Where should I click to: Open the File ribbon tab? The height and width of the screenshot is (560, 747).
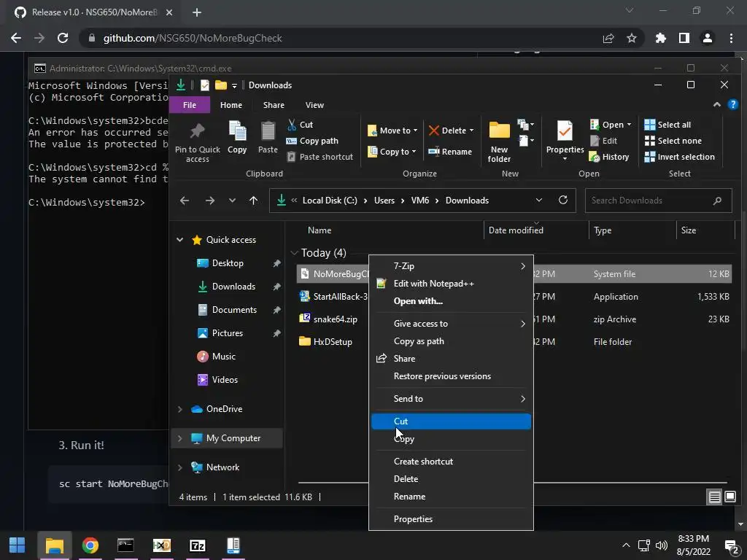(190, 105)
